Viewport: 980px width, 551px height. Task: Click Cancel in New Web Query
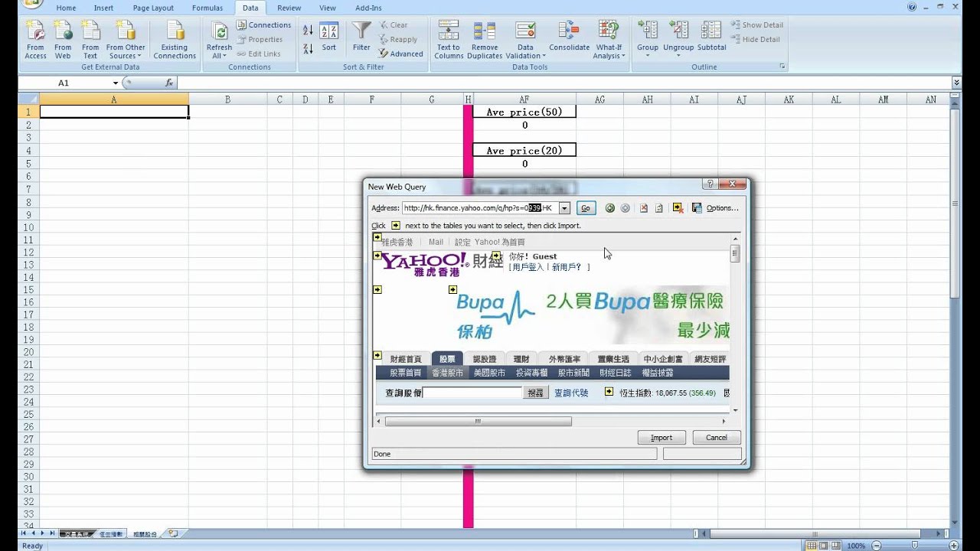coord(717,438)
